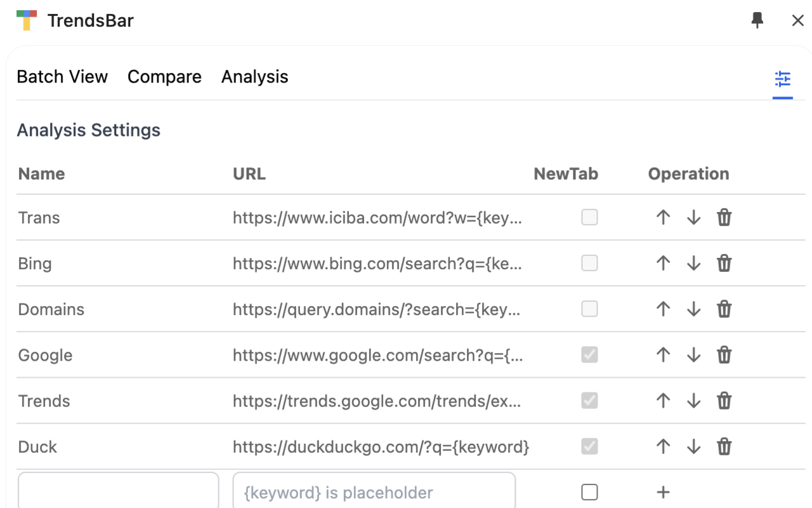Move Domains entry up
Viewport: 812px width, 508px height.
(663, 309)
